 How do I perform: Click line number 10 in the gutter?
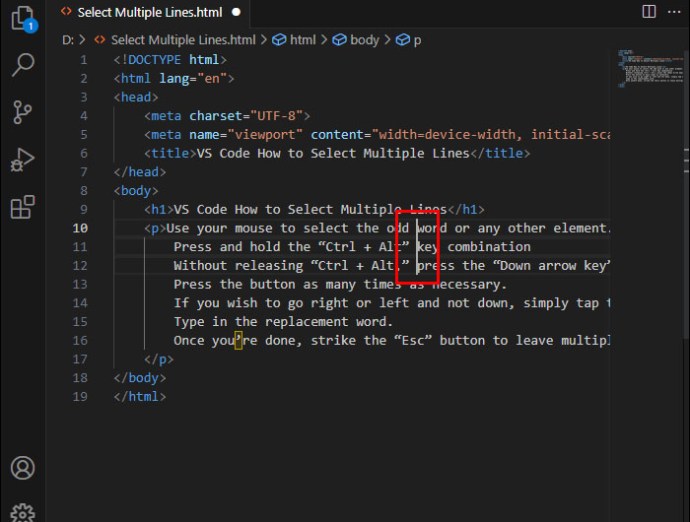tap(80, 228)
